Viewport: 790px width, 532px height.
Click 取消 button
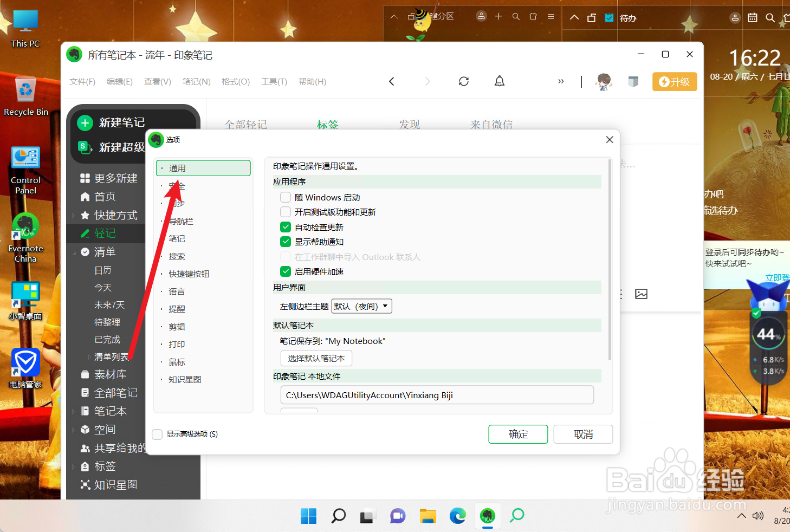(x=583, y=434)
